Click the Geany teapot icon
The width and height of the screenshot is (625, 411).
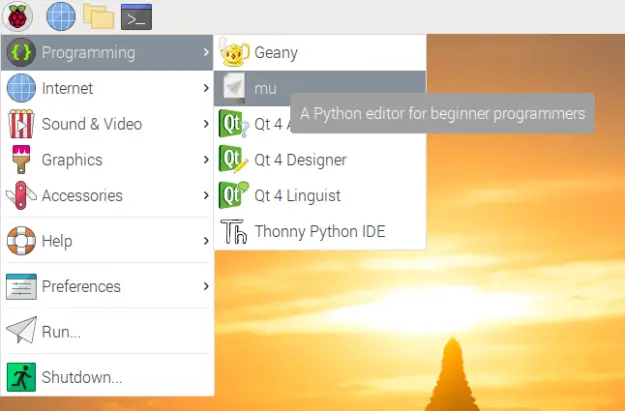point(234,52)
